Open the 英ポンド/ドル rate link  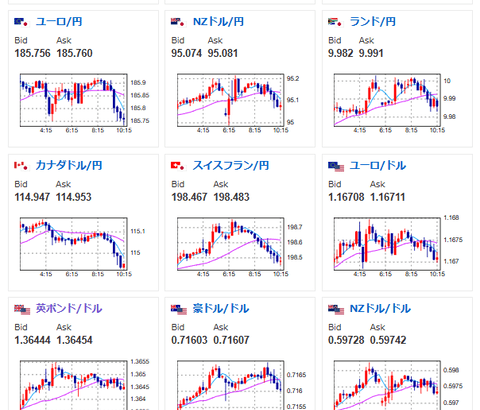pyautogui.click(x=69, y=309)
